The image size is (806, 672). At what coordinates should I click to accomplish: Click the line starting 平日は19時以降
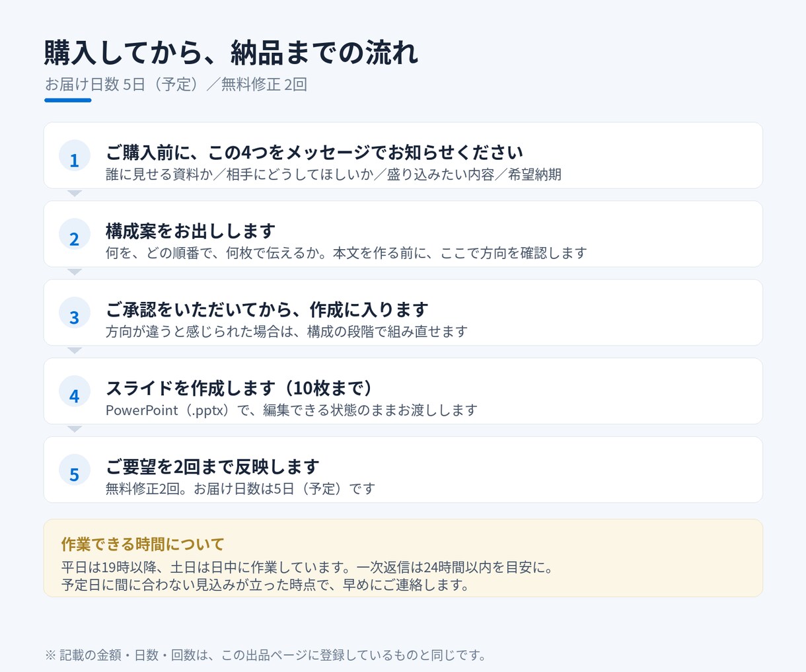tap(307, 567)
